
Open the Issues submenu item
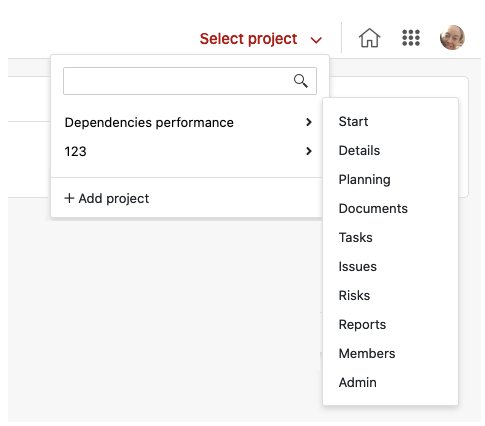357,267
